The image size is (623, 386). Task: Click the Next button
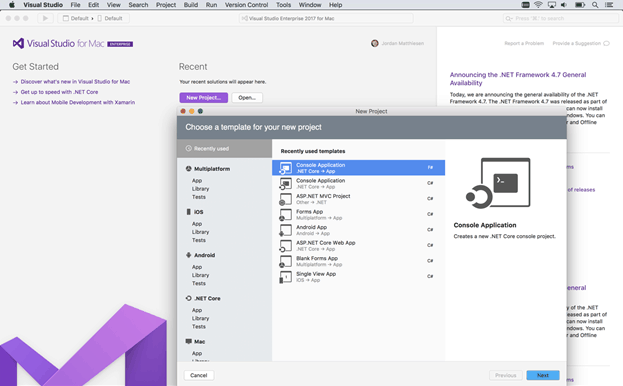pyautogui.click(x=543, y=375)
